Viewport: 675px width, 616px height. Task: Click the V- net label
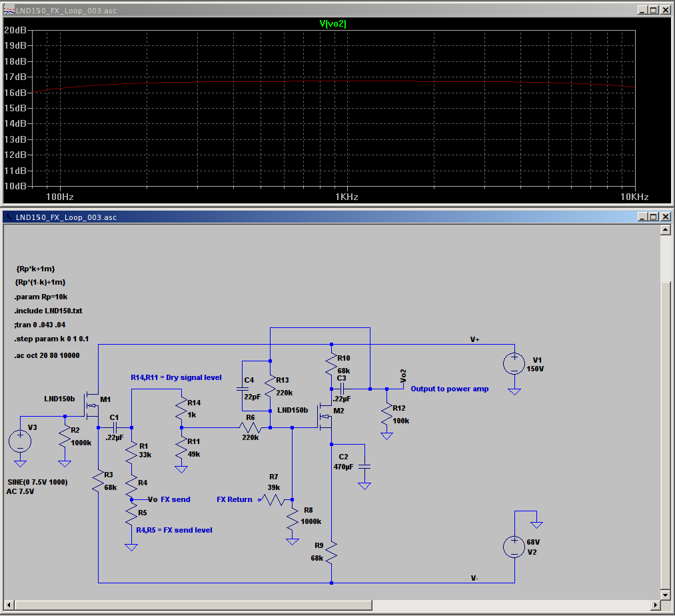click(x=474, y=579)
